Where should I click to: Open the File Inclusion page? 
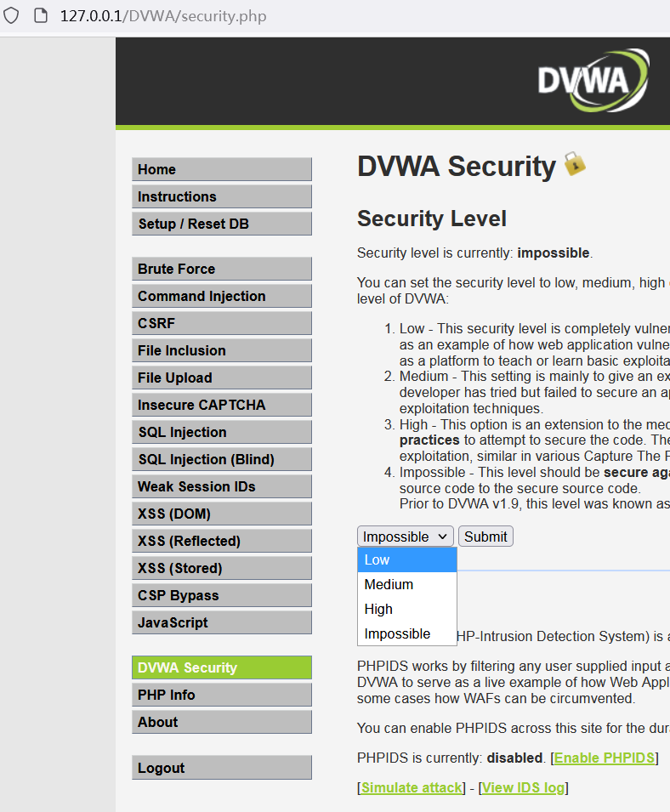point(222,350)
